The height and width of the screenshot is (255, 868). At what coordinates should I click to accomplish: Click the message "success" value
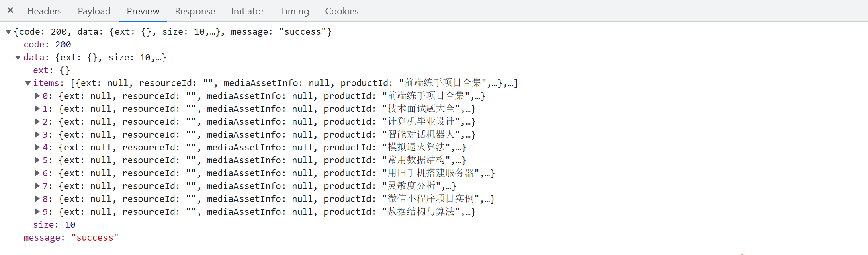tap(95, 238)
